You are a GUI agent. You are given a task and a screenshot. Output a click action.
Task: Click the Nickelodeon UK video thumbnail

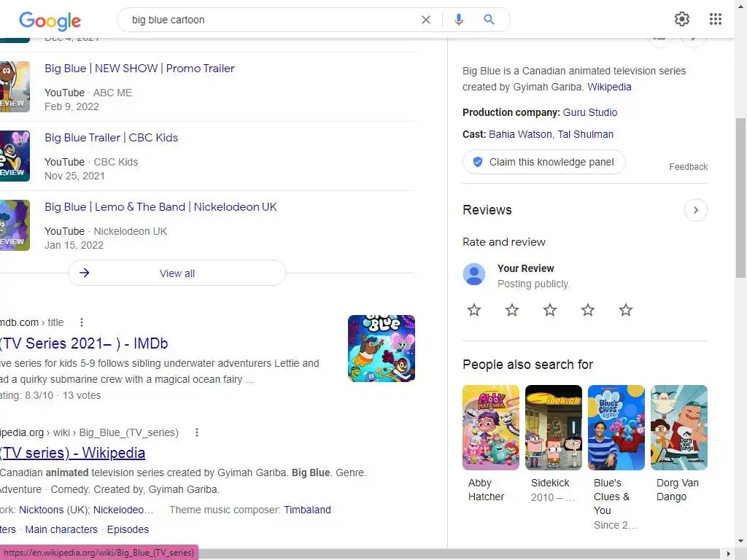tap(15, 225)
